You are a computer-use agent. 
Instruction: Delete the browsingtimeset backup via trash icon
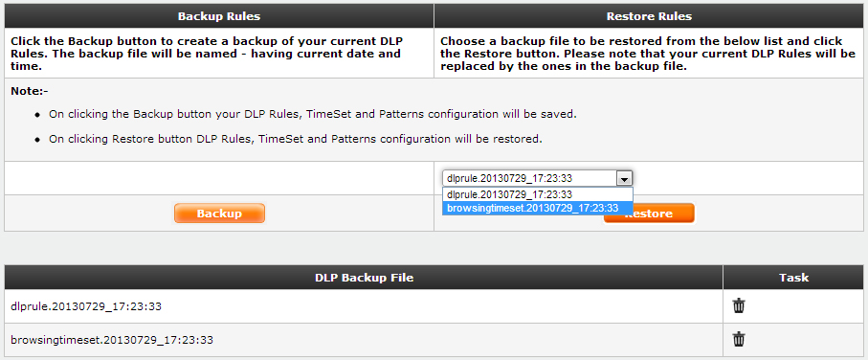click(x=739, y=340)
